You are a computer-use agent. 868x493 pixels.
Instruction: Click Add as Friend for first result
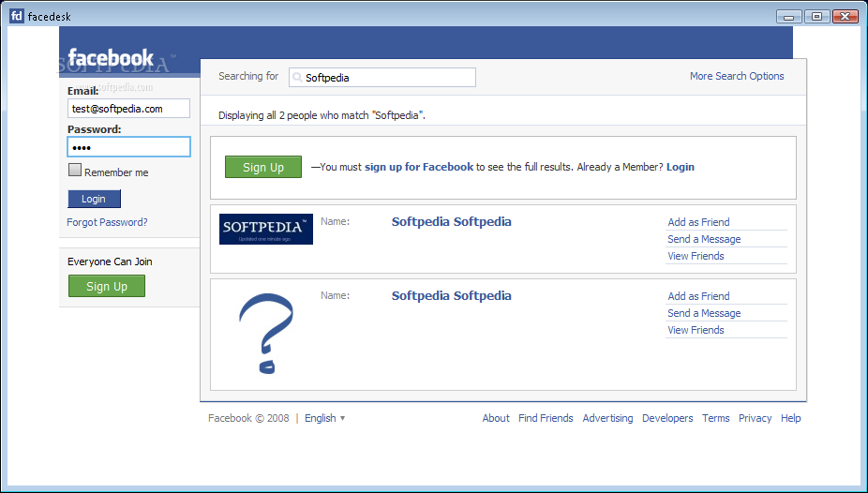point(698,222)
